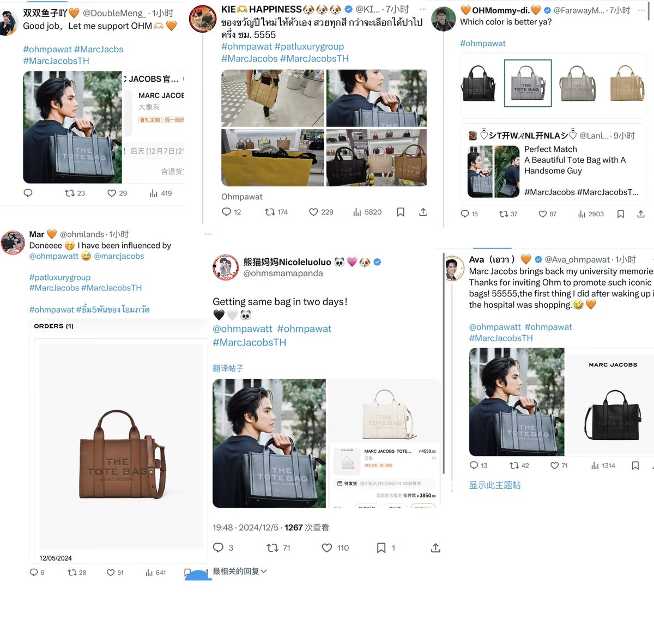654x644 pixels.
Task: Open the 2903 views stat
Action: 591,214
